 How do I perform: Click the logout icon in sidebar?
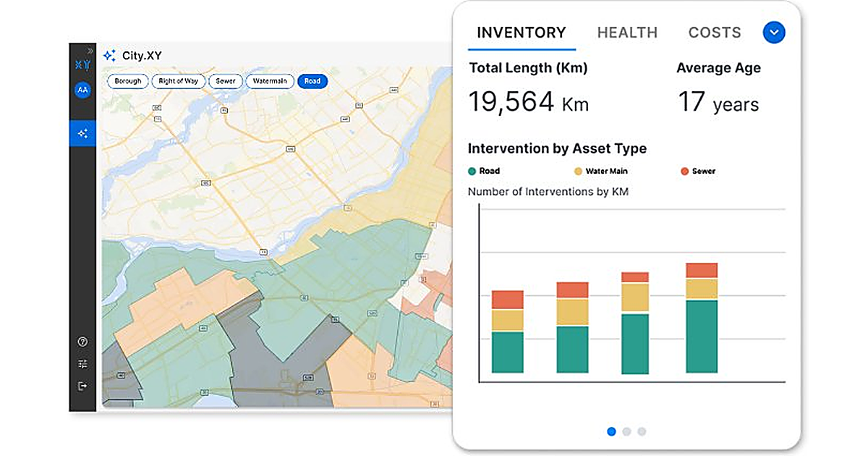pos(82,386)
